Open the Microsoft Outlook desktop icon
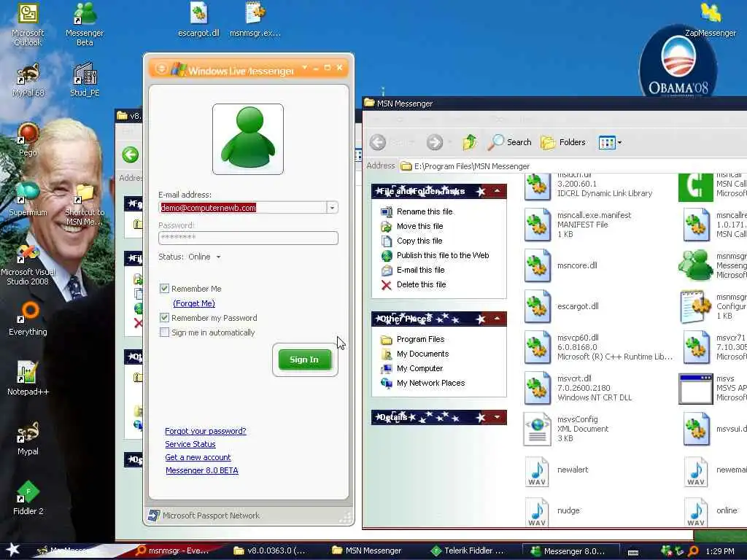This screenshot has height=560, width=747. (x=28, y=24)
